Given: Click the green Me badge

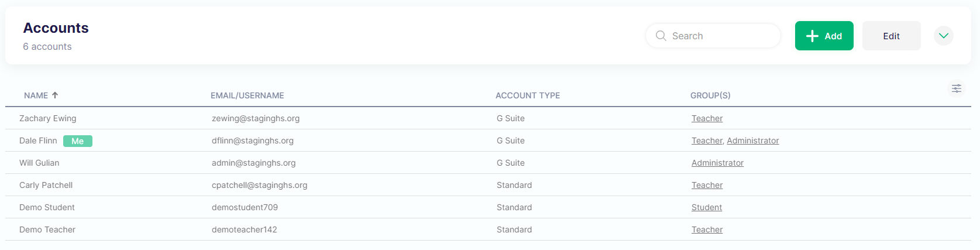Looking at the screenshot, I should point(78,141).
